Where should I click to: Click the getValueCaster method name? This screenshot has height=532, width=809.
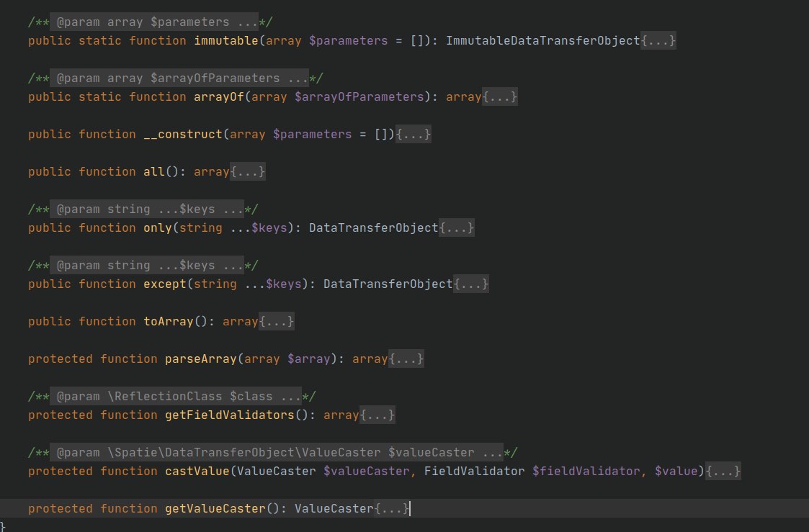215,509
